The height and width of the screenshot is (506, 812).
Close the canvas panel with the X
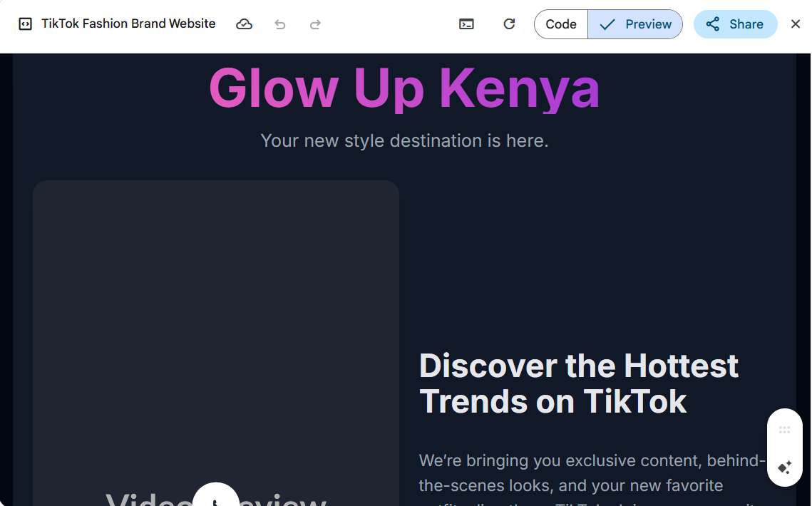click(796, 24)
